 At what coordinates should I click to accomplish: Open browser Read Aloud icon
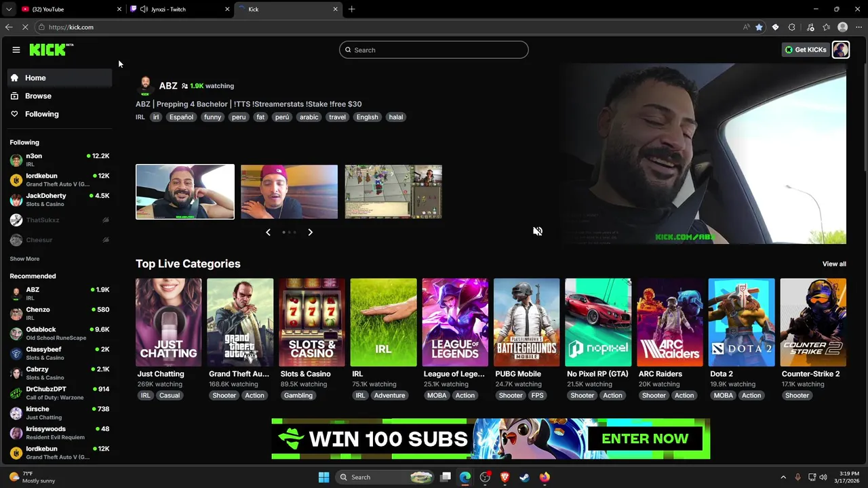746,27
